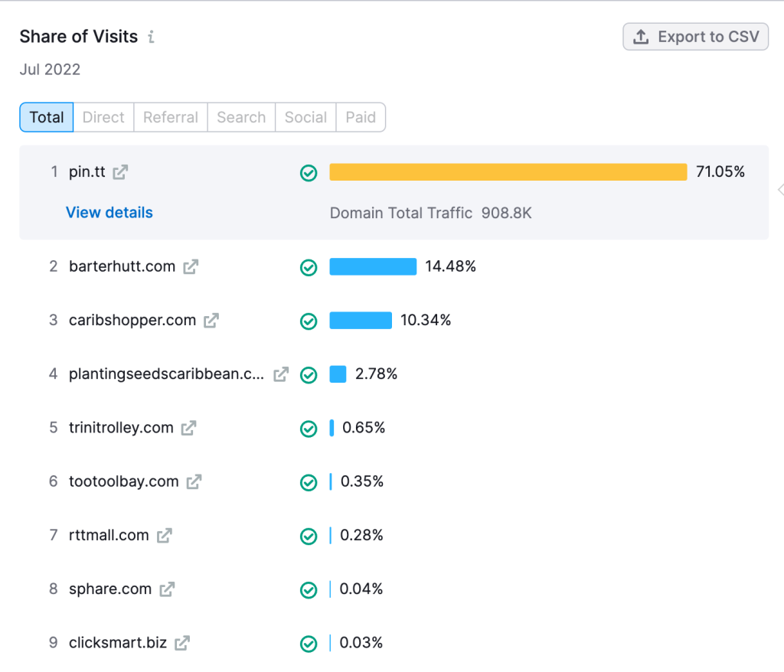Click the Domain Total Traffic 908.8K text
Viewport: 784px width, 672px height.
(430, 213)
